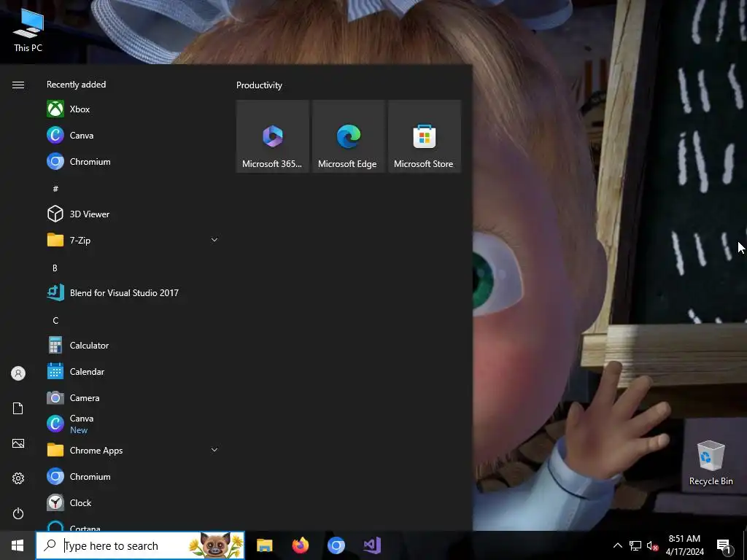The image size is (747, 560).
Task: Open Chromium in Recently added list
Action: pyautogui.click(x=133, y=161)
